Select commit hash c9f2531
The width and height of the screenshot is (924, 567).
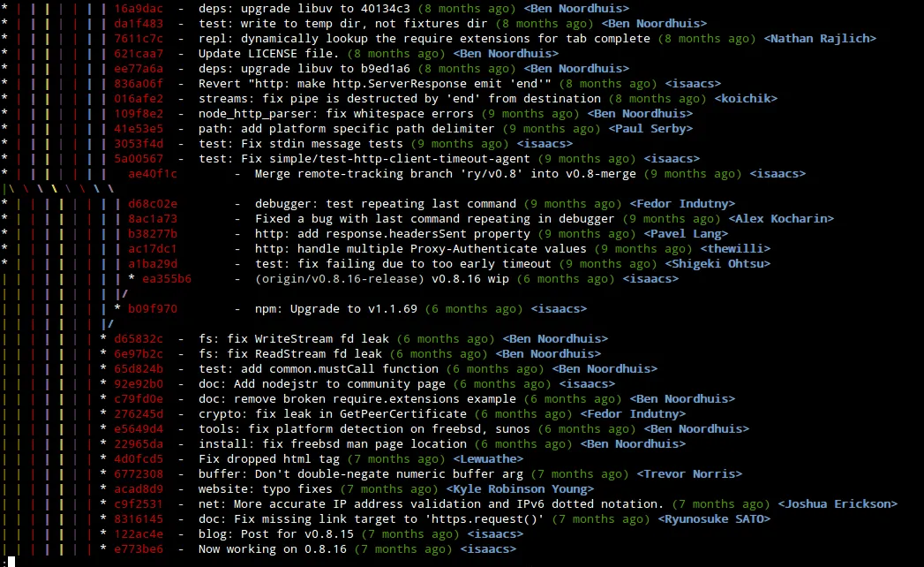(139, 504)
